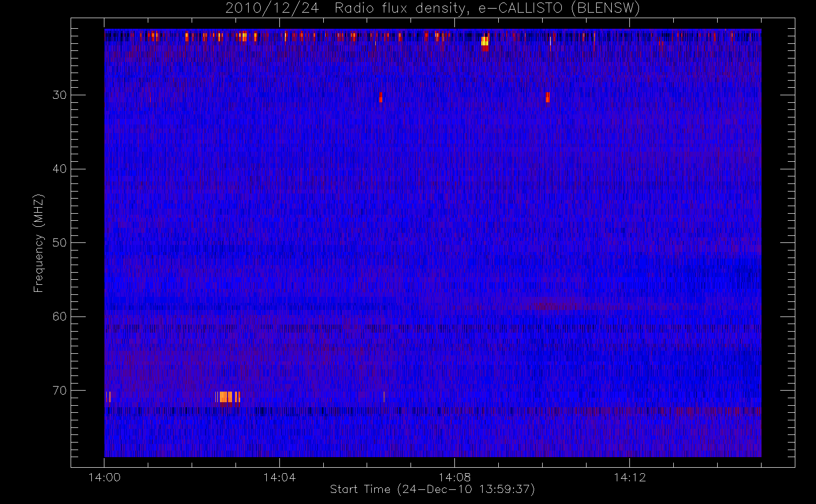Click the '30' frequency tick label
This screenshot has width=816, height=504.
[x=60, y=95]
